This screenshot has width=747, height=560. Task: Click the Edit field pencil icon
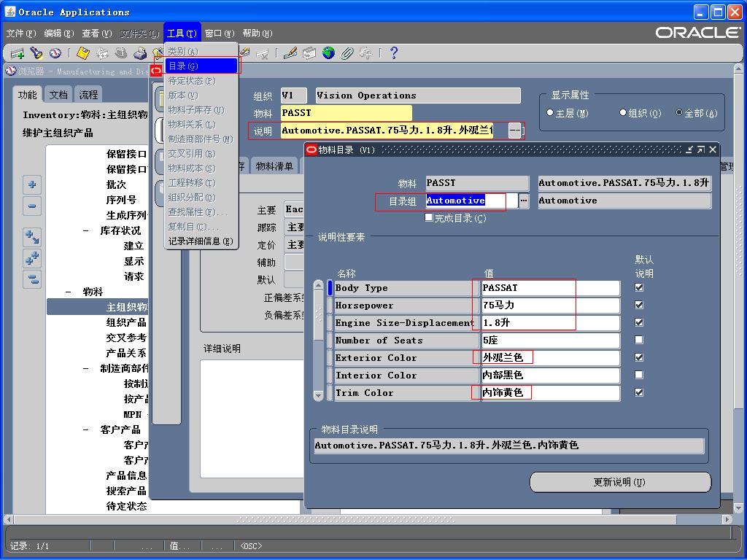(x=290, y=52)
